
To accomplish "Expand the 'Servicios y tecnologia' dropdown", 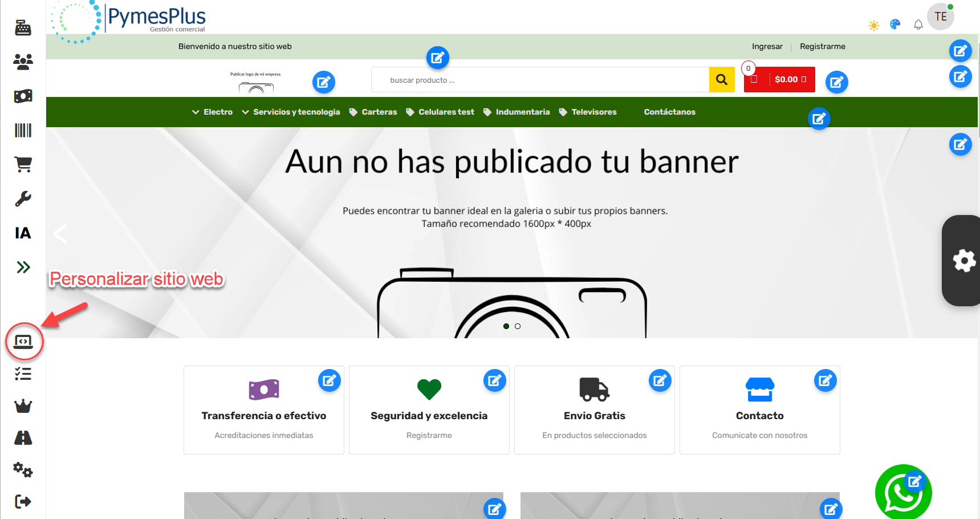I will [x=296, y=112].
